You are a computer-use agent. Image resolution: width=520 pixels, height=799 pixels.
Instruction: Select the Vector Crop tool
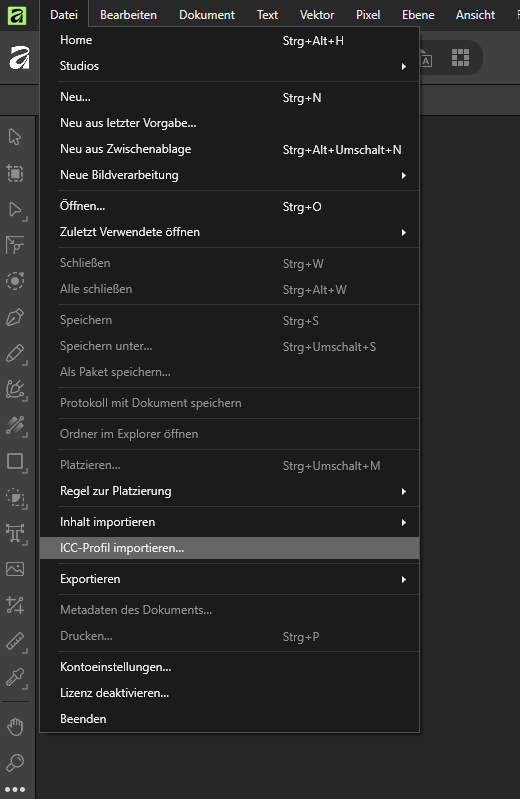point(15,605)
